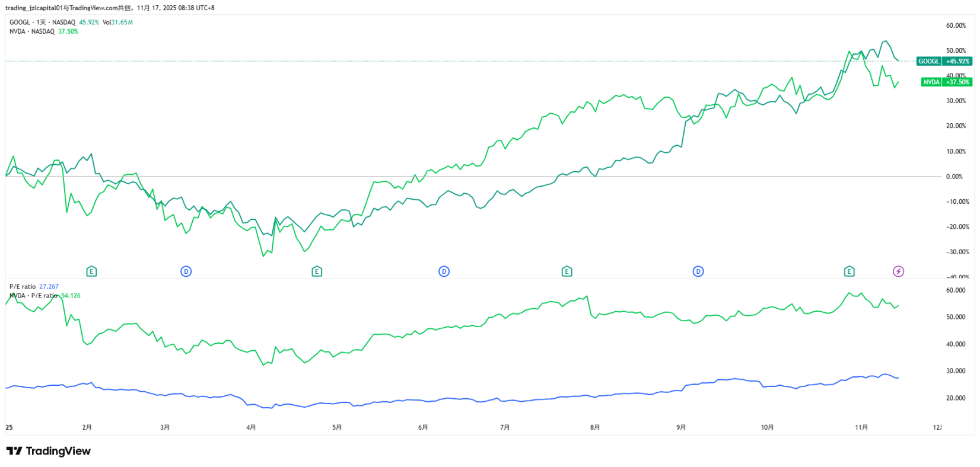This screenshot has height=467, width=980.
Task: Click the dividend D marker in June
Action: tap(444, 271)
